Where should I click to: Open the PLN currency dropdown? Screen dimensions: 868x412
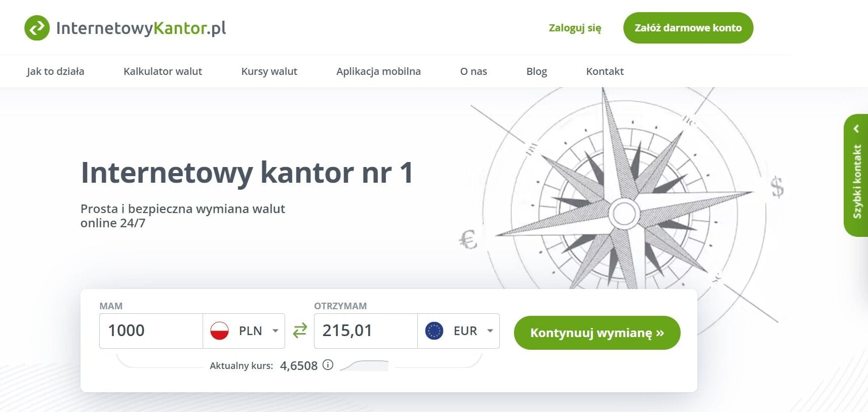click(275, 331)
